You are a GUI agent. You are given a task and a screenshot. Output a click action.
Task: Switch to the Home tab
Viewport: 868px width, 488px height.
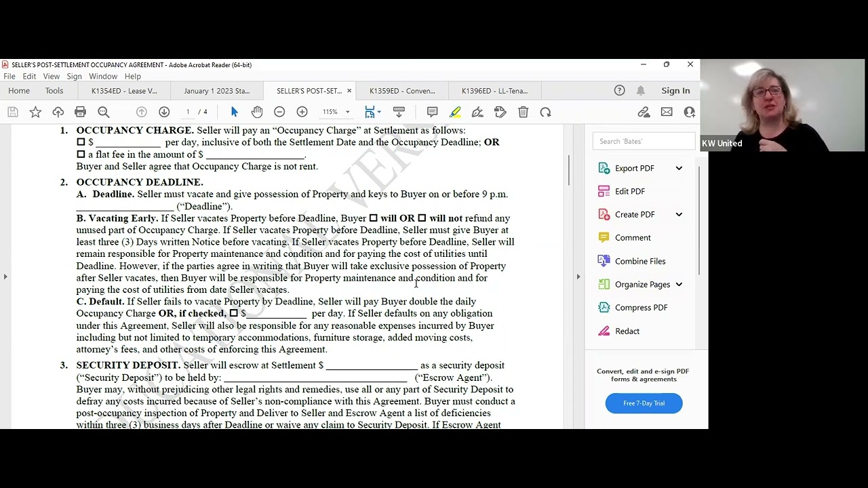[19, 91]
